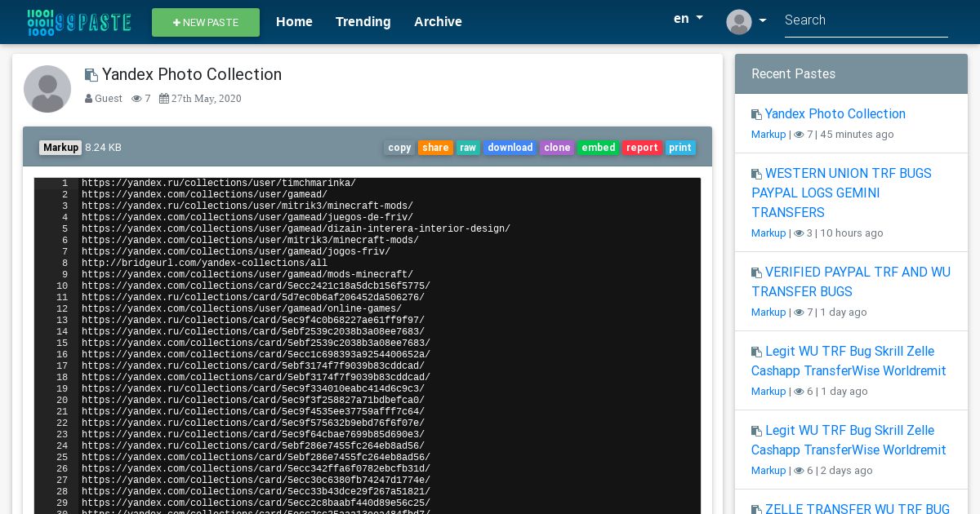
Task: Click paste icon beside ZELLE TRANSFER WU
Action: 756,510
